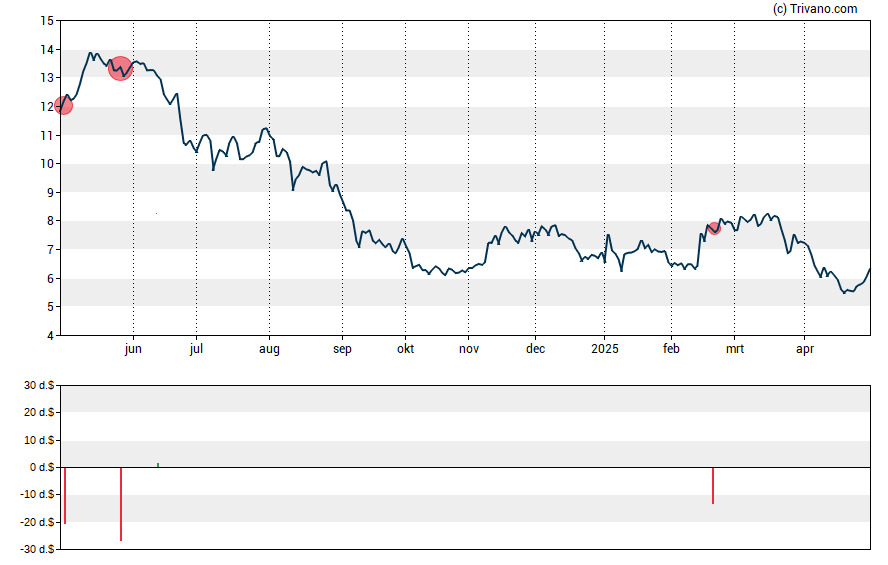Click the "14" price axis label
Image resolution: width=888 pixels, height=565 pixels.
pos(47,50)
